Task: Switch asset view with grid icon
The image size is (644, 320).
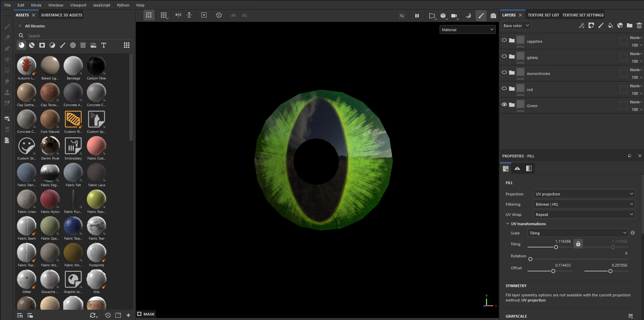Action: (x=126, y=45)
